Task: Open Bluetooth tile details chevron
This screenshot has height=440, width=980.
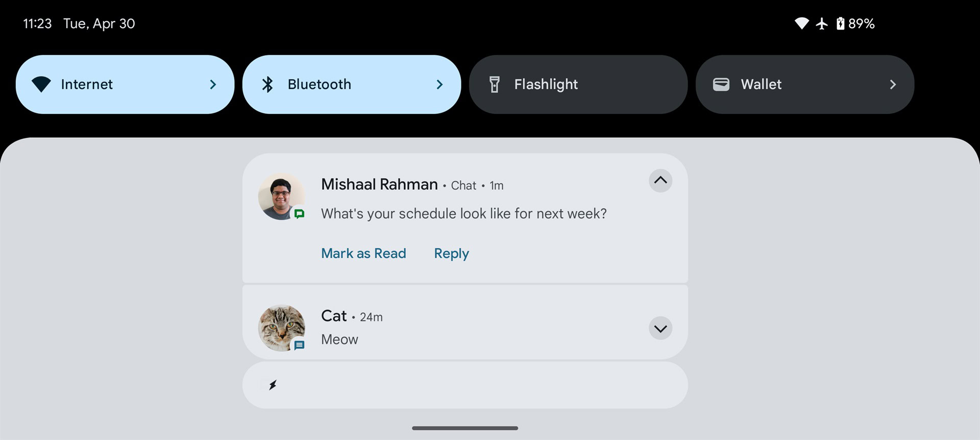Action: tap(439, 84)
